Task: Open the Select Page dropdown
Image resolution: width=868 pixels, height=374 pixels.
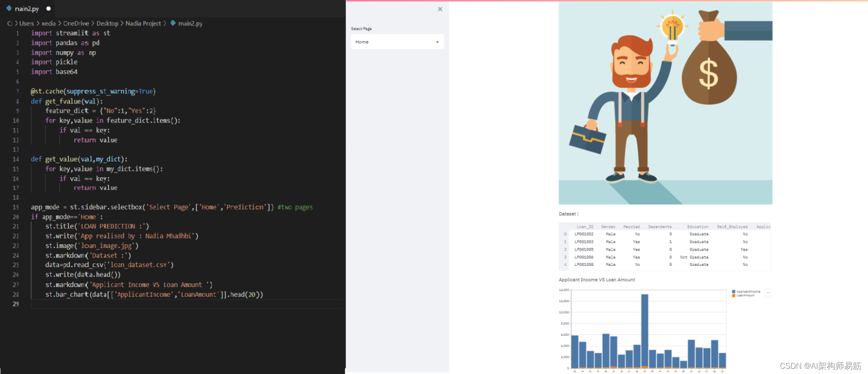Action: pos(397,42)
